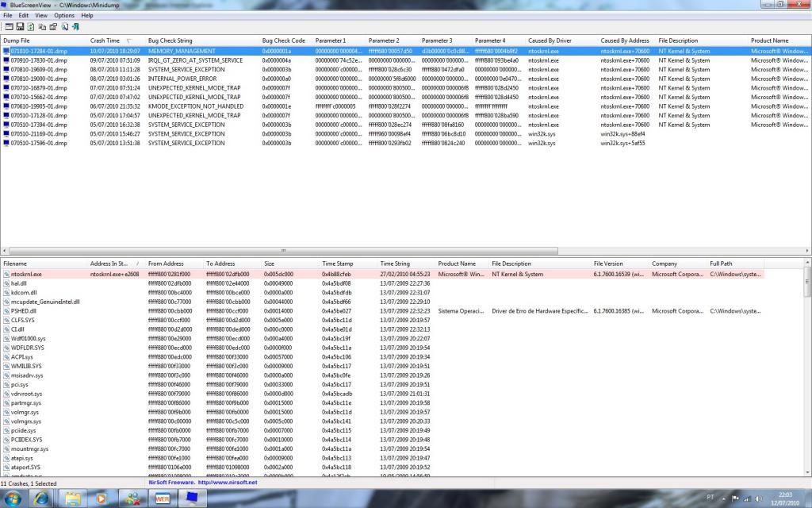The width and height of the screenshot is (812, 508).
Task: Click the upper pane's right scroll arrow
Action: 808,251
